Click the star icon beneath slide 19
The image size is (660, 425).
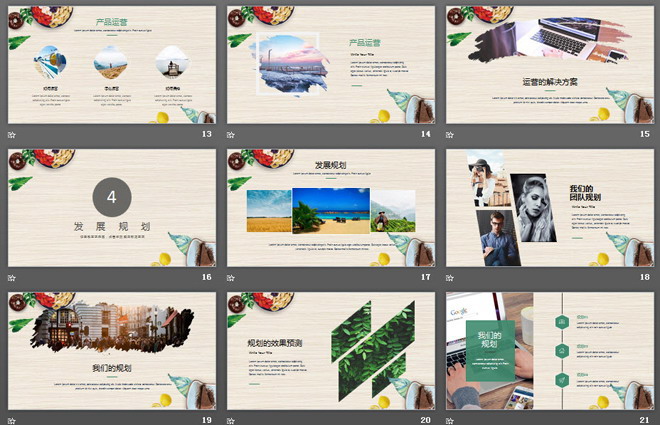(13, 419)
